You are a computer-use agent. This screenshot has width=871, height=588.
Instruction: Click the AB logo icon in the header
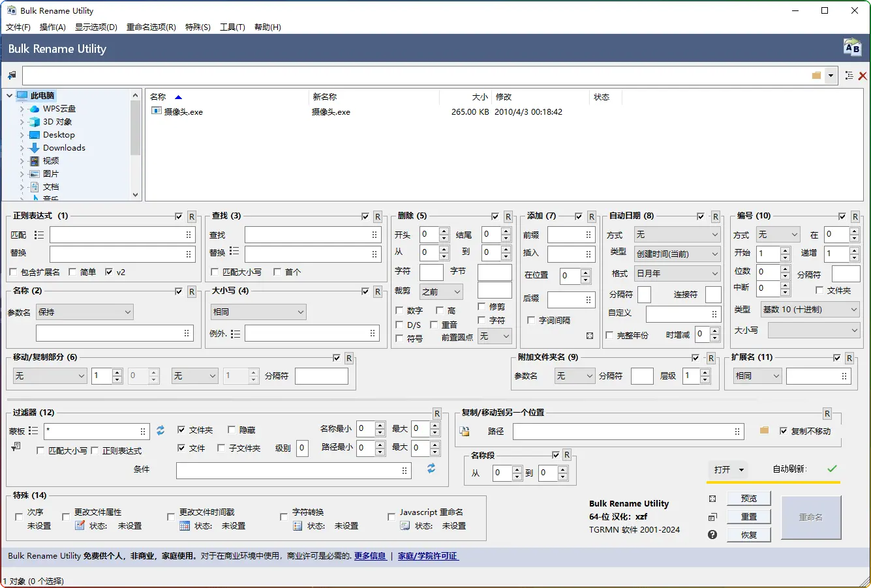coord(852,48)
